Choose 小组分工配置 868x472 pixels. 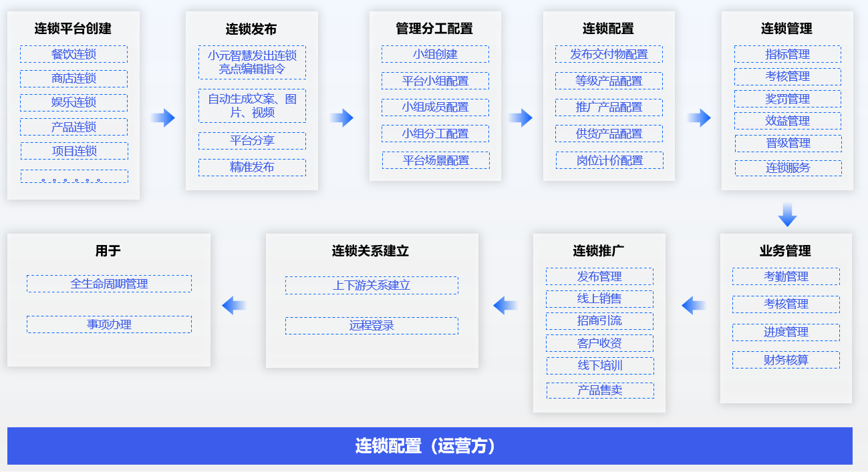coord(435,134)
